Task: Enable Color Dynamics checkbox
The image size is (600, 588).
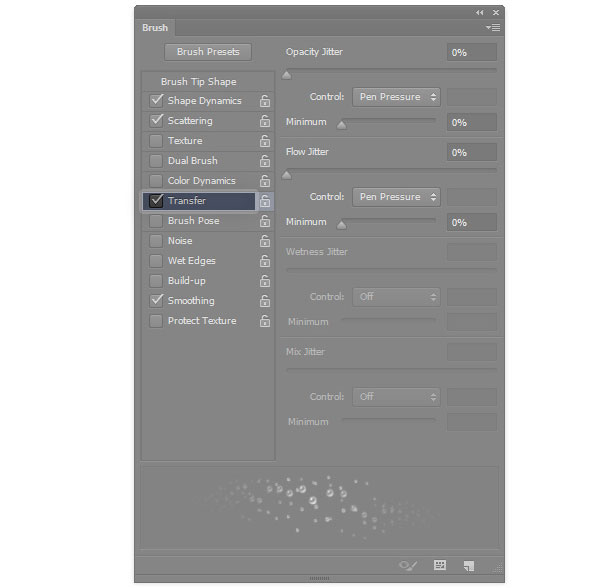Action: click(156, 181)
